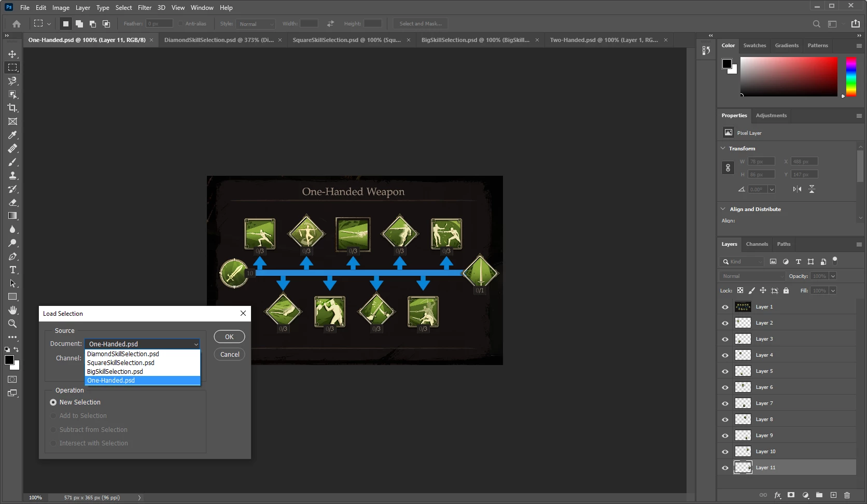Click OK in Load Selection dialog

(229, 337)
